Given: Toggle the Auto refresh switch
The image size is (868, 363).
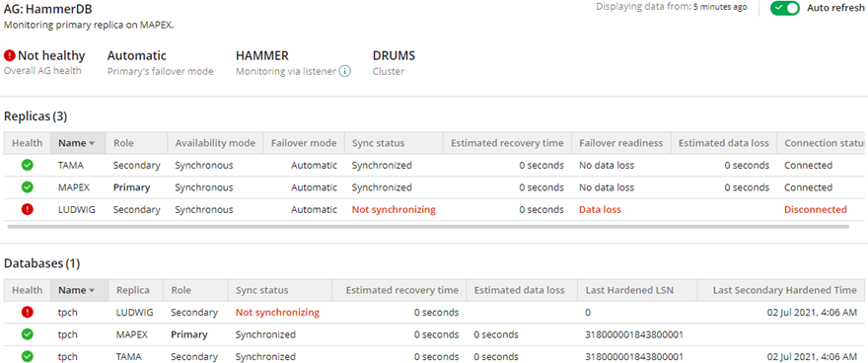Looking at the screenshot, I should pyautogui.click(x=785, y=8).
